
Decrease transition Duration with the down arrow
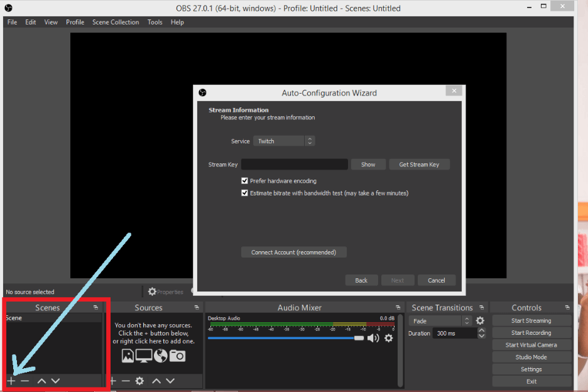click(x=481, y=335)
